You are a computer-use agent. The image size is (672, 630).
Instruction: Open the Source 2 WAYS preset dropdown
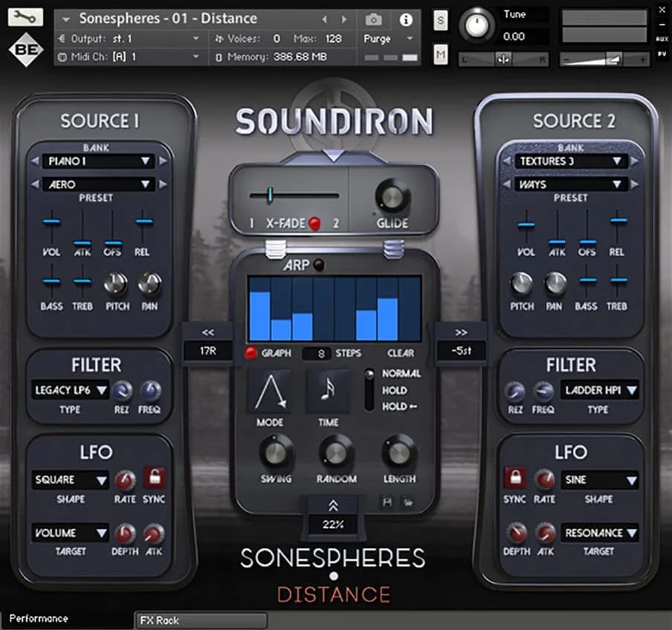(571, 184)
